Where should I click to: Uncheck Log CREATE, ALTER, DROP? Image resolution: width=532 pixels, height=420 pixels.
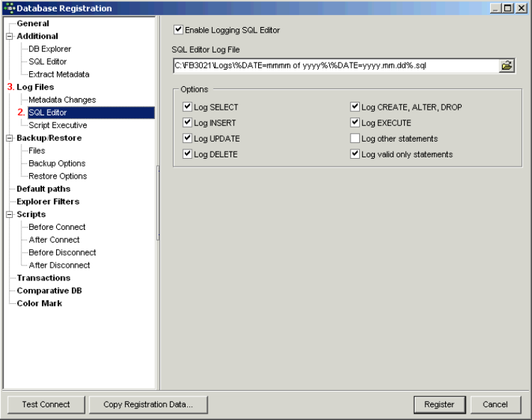coord(355,107)
